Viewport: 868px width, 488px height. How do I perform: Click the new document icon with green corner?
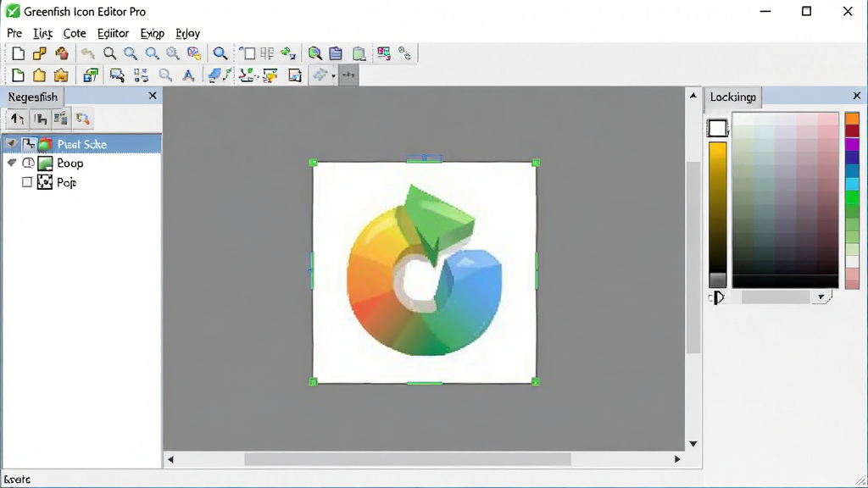pyautogui.click(x=18, y=75)
